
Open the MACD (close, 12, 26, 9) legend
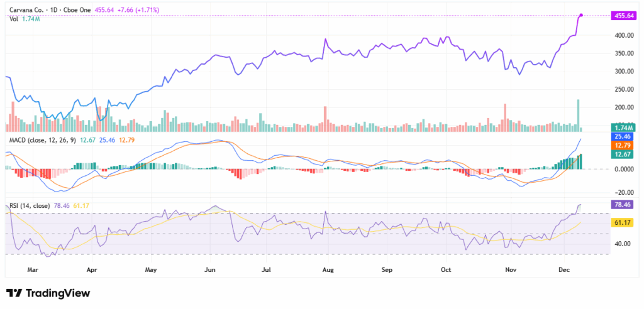coord(42,140)
